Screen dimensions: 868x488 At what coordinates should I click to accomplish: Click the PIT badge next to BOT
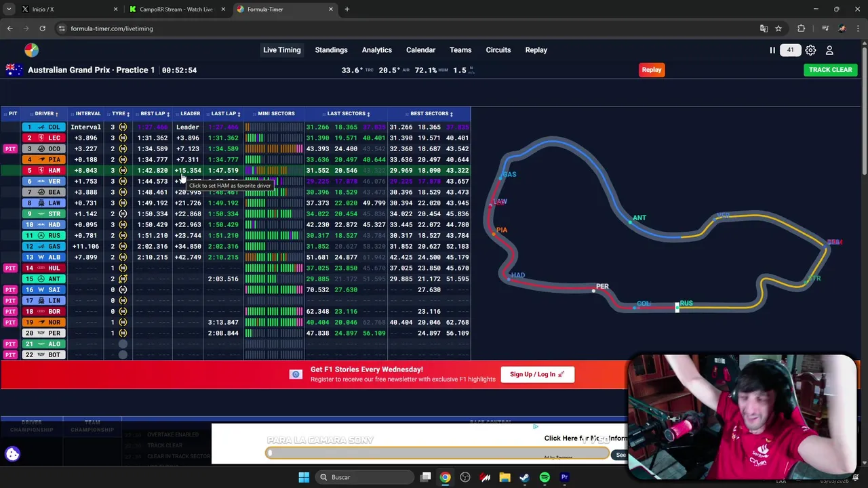pyautogui.click(x=10, y=354)
